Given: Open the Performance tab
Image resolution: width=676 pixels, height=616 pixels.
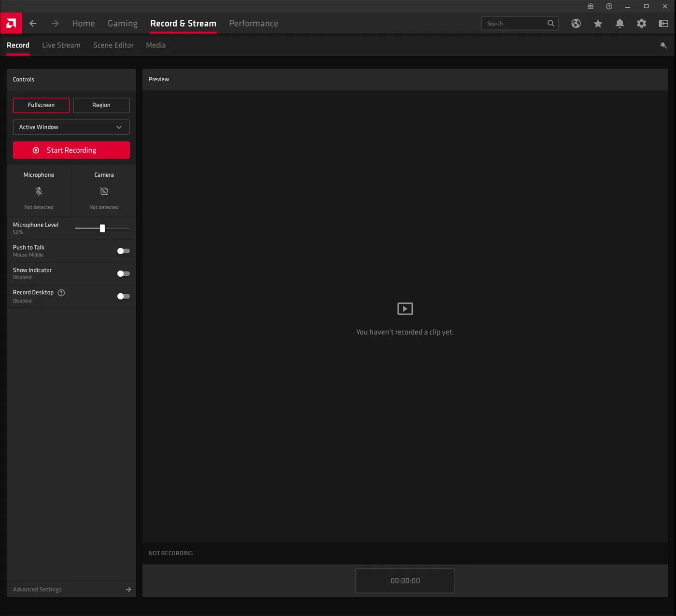Looking at the screenshot, I should pyautogui.click(x=253, y=23).
